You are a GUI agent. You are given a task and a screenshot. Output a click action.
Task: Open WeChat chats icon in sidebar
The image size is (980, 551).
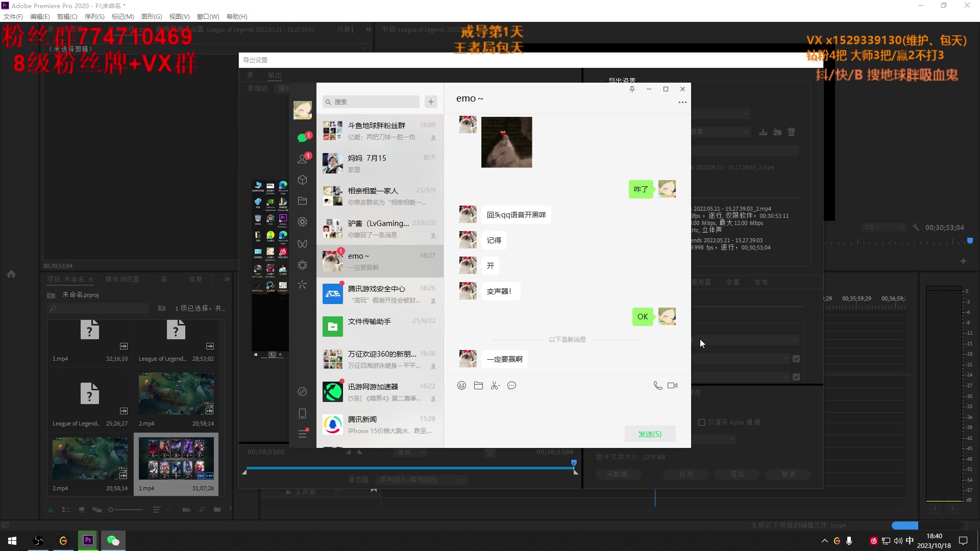click(302, 138)
